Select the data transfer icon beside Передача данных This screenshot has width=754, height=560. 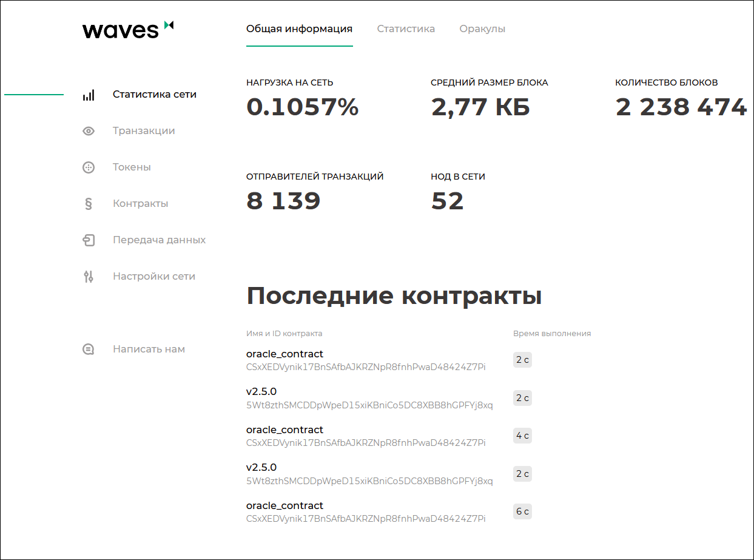(89, 240)
